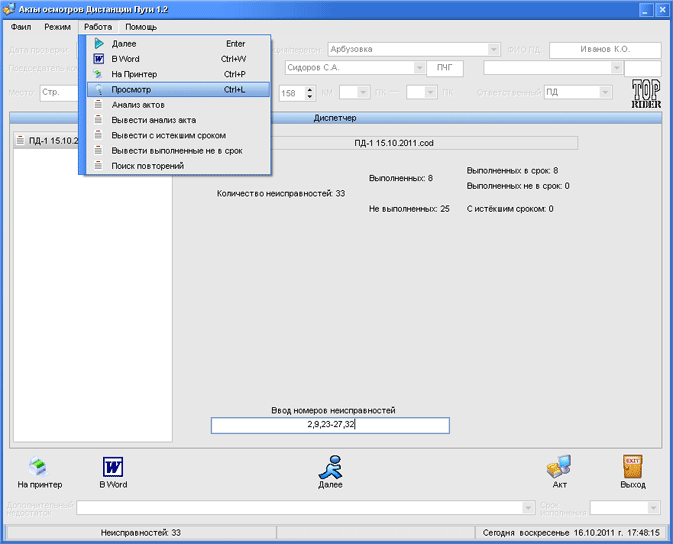
Task: Click the icon beside Вывести с истекшим сроком
Action: 98,135
